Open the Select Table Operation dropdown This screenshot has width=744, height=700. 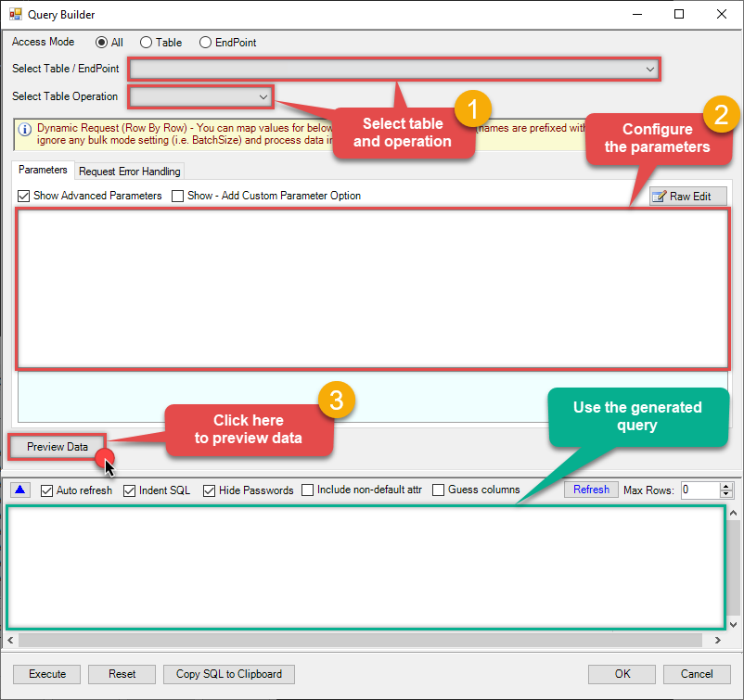pos(263,96)
